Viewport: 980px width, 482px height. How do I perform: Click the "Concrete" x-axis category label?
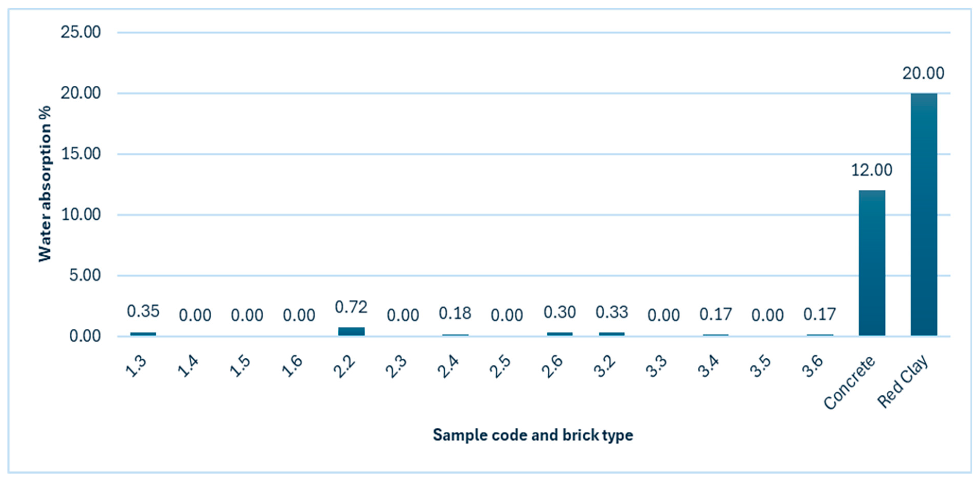(850, 382)
